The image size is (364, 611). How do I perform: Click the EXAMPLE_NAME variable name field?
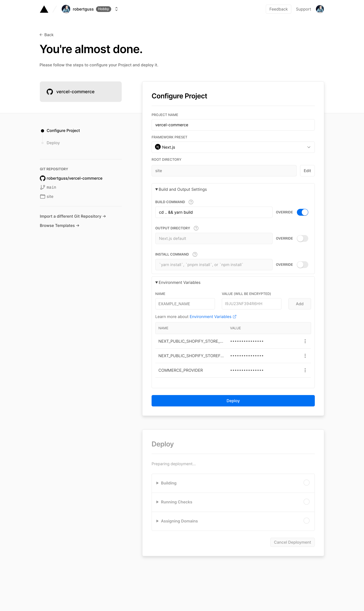pos(185,304)
